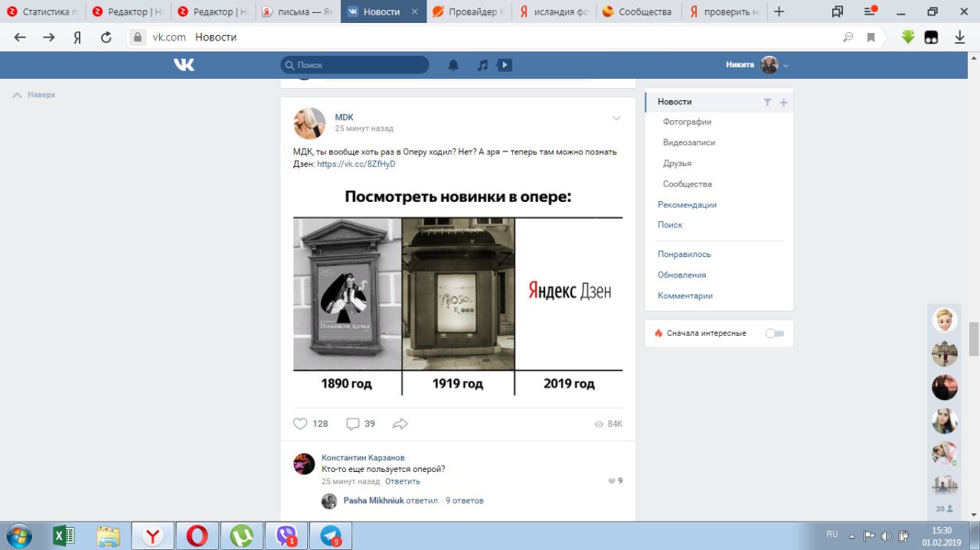Open the Поиск section in sidebar
Screen dimensions: 980x550
click(x=670, y=225)
